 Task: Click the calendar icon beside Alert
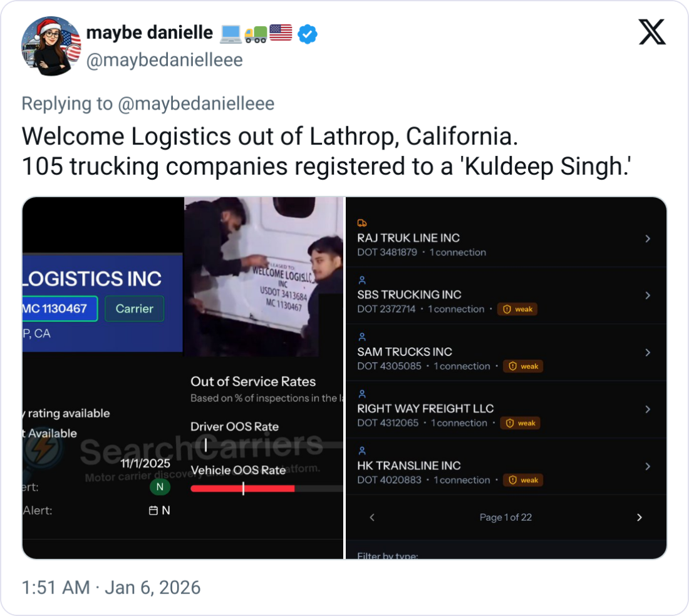(153, 511)
